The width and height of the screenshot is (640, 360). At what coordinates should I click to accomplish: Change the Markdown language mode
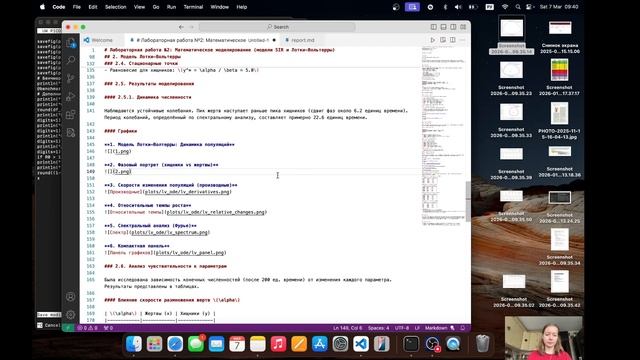point(436,328)
